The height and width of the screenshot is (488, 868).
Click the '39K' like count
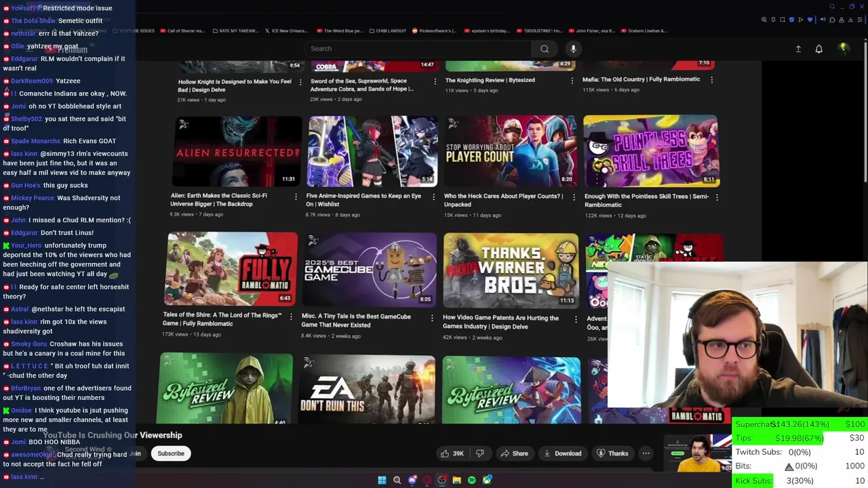(458, 453)
